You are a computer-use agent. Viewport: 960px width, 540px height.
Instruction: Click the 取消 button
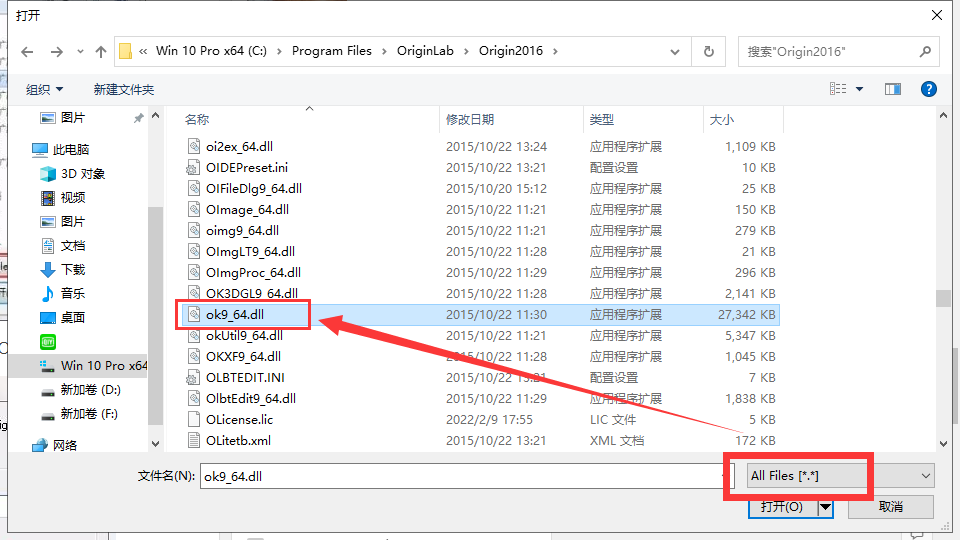click(x=891, y=507)
